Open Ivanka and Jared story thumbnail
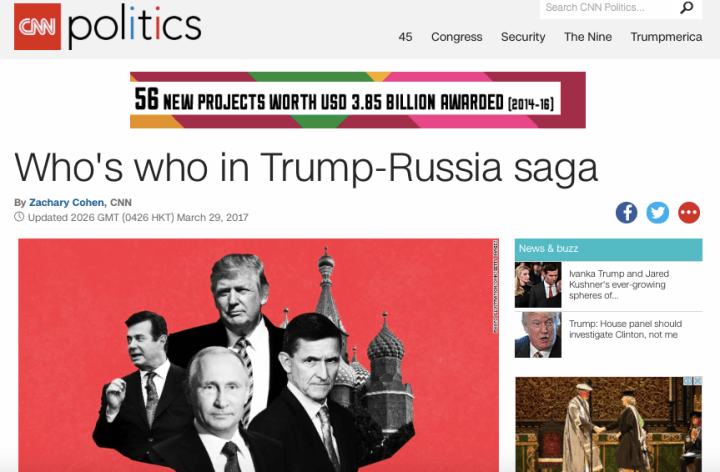Image resolution: width=720 pixels, height=472 pixels. [x=538, y=285]
